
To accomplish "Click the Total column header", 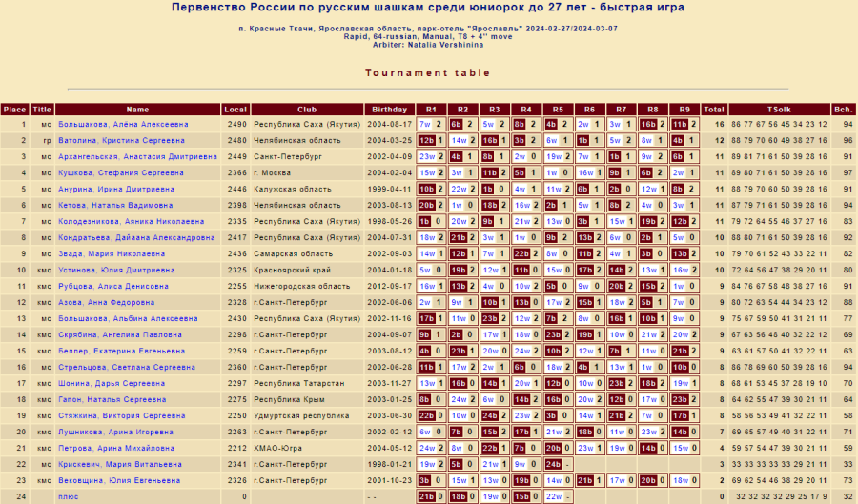I will (714, 109).
